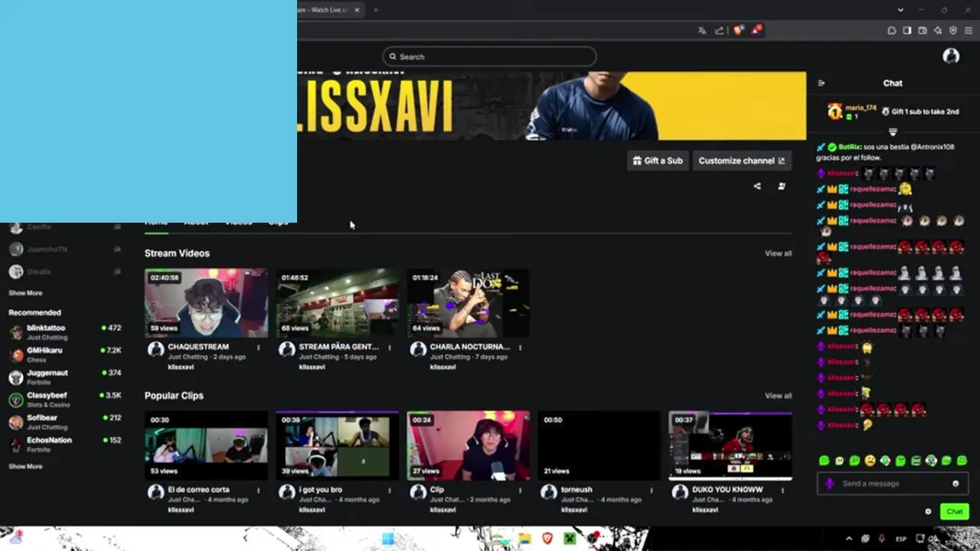Toggle the browser sidebar panel icon
The height and width of the screenshot is (551, 980).
(x=907, y=31)
